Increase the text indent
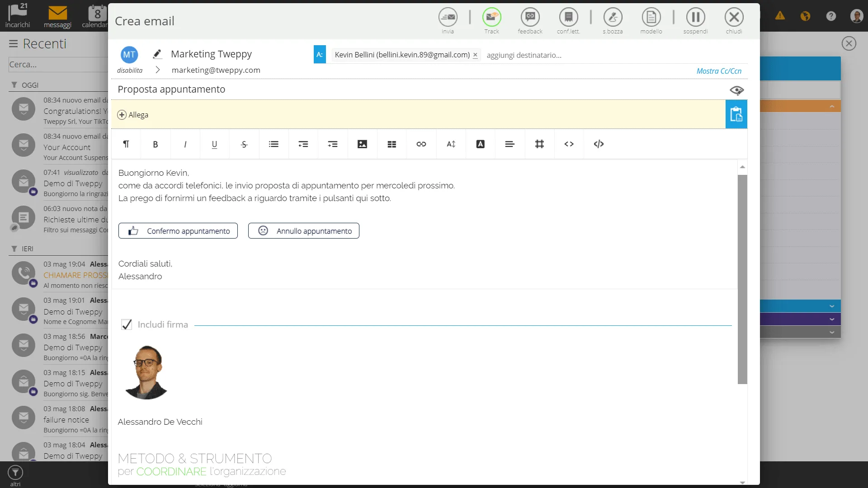Image resolution: width=868 pixels, height=488 pixels. [x=333, y=144]
